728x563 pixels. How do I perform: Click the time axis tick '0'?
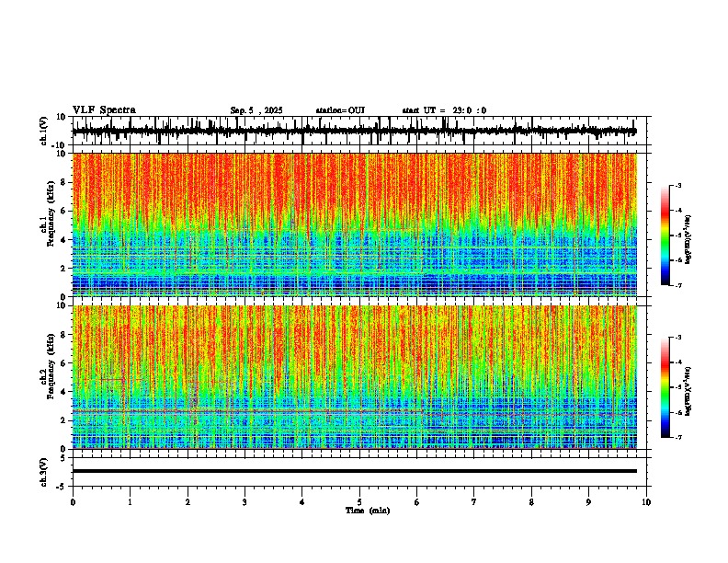coord(73,502)
